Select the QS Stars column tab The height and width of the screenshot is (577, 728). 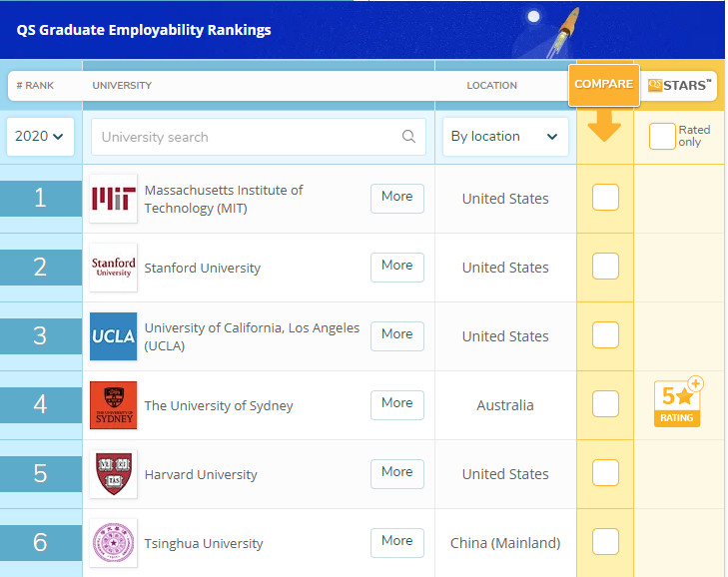[680, 85]
